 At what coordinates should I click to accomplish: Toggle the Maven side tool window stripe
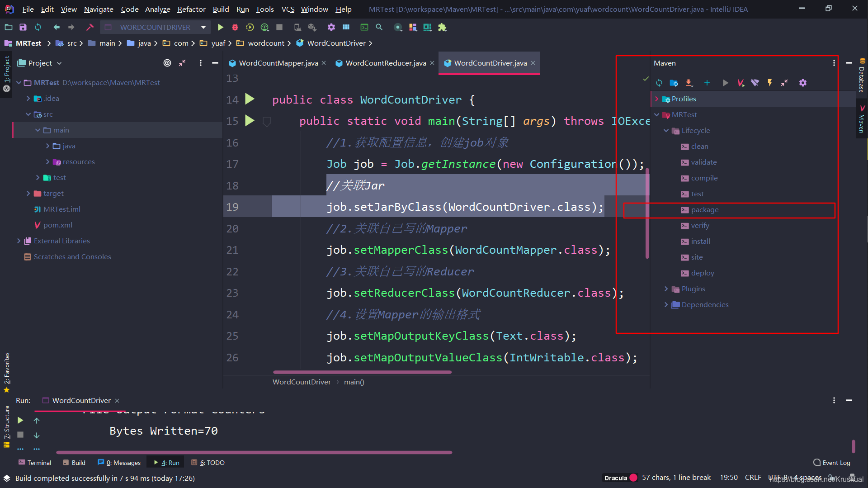(x=862, y=119)
